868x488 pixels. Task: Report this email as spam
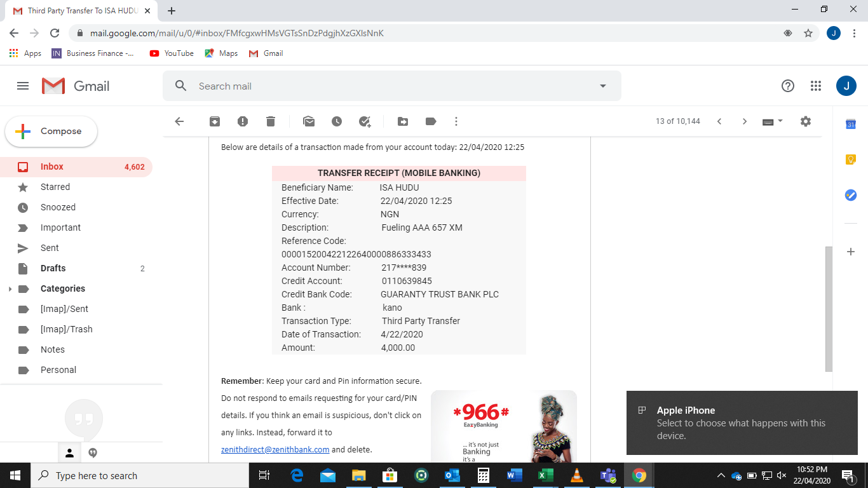pos(243,121)
